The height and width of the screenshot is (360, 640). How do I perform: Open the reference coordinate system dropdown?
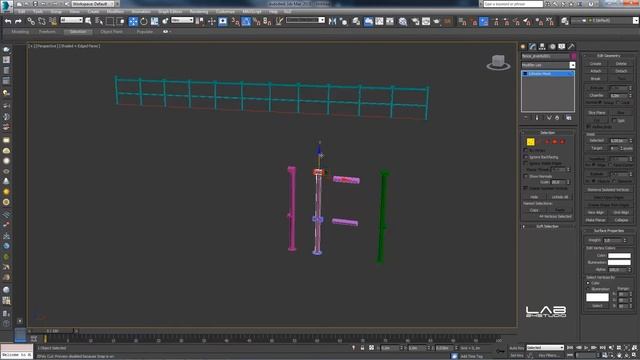click(x=182, y=20)
